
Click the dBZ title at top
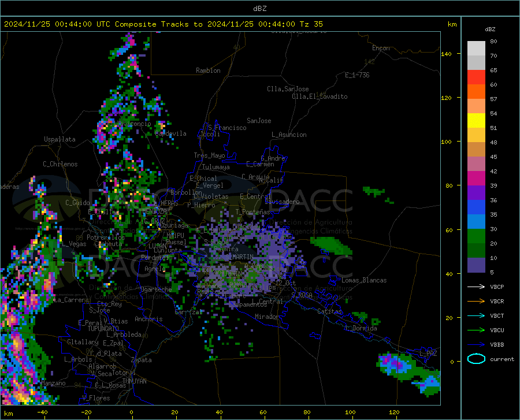[259, 9]
